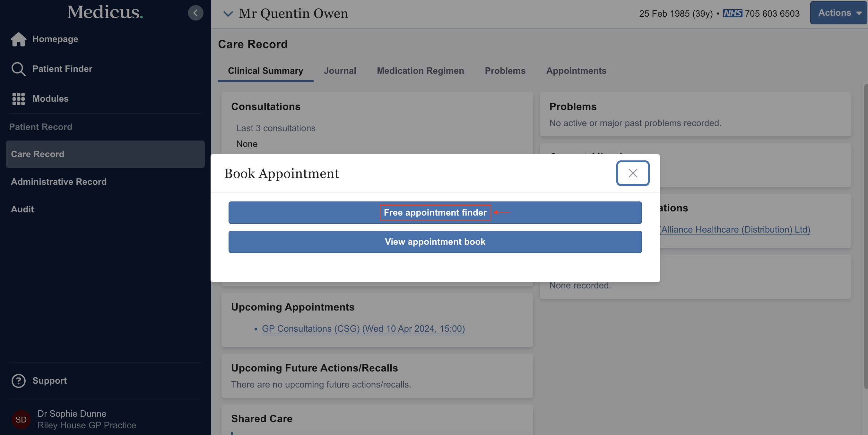Screen dimensions: 868x435
Task: Expand the patient details chevron
Action: (228, 14)
